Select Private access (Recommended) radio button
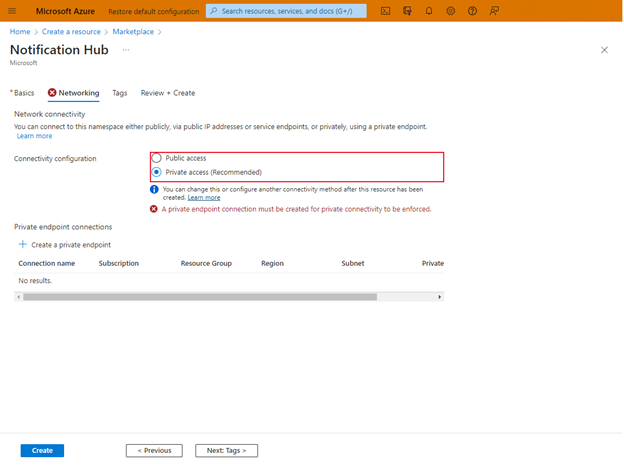 (156, 172)
